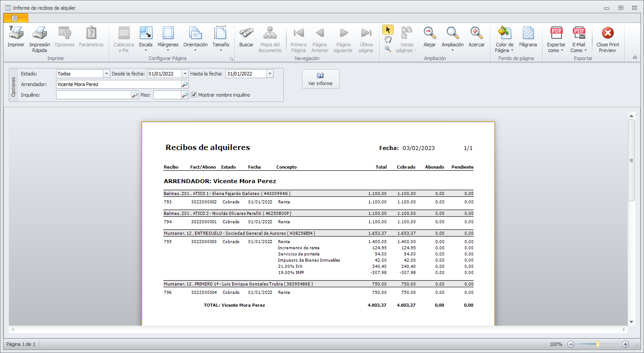The width and height of the screenshot is (644, 353).
Task: Open the Estado dropdown list
Action: point(106,74)
